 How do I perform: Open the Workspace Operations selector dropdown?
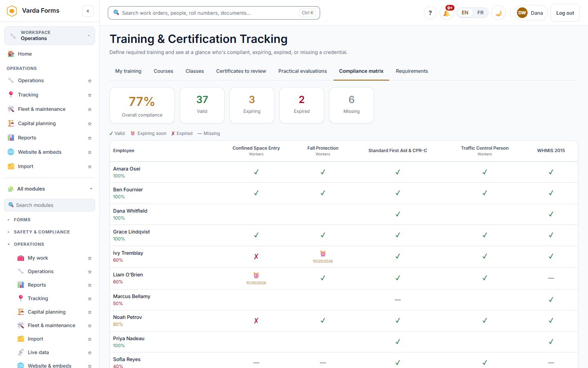click(49, 36)
